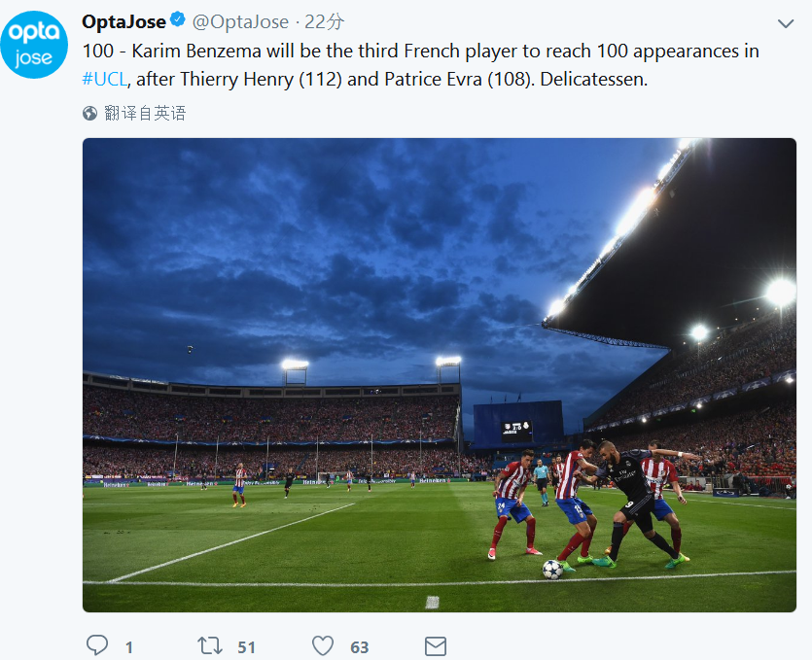
Task: Send via the envelope message icon
Action: click(435, 645)
